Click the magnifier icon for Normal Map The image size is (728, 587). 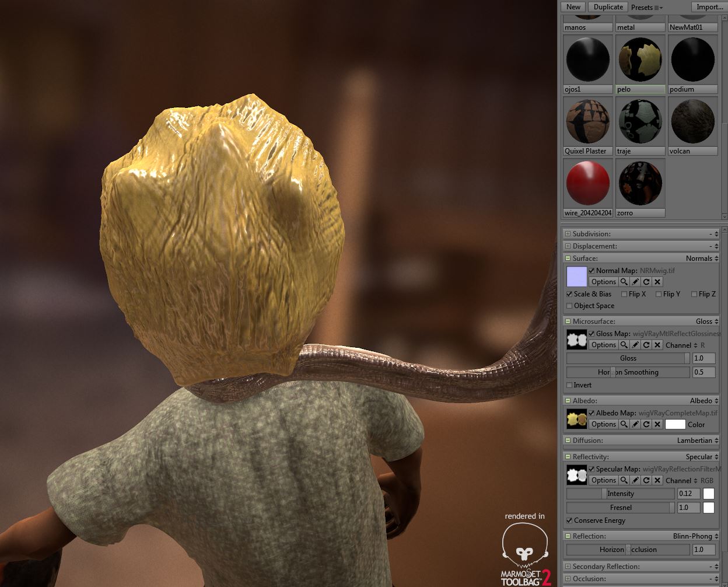point(624,282)
